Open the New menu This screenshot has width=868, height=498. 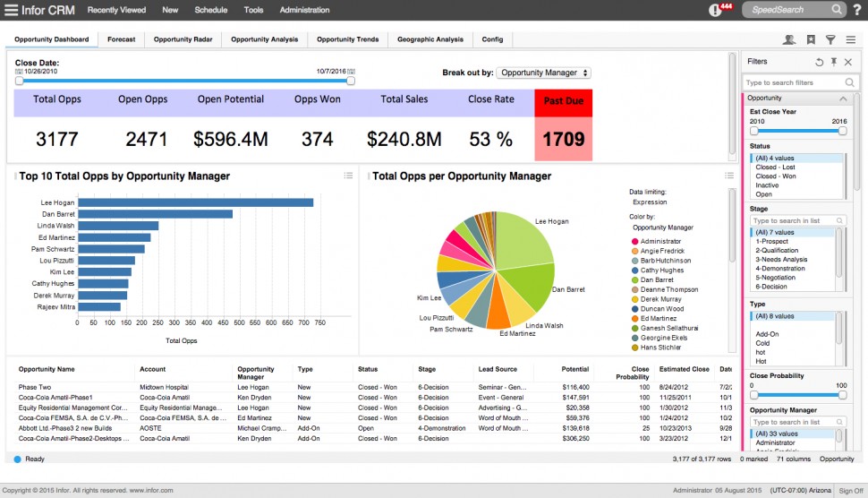[170, 10]
